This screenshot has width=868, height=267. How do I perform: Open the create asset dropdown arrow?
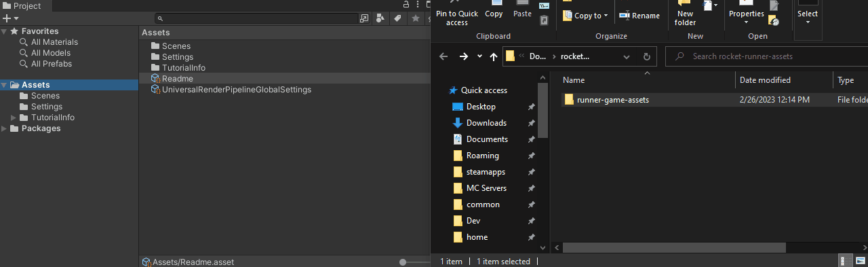click(16, 19)
